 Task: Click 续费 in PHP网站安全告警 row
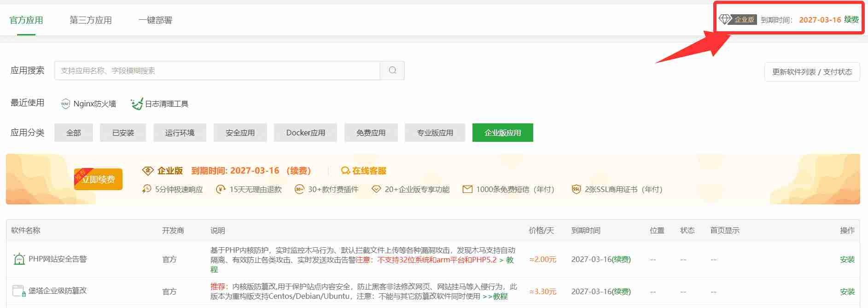(621, 260)
